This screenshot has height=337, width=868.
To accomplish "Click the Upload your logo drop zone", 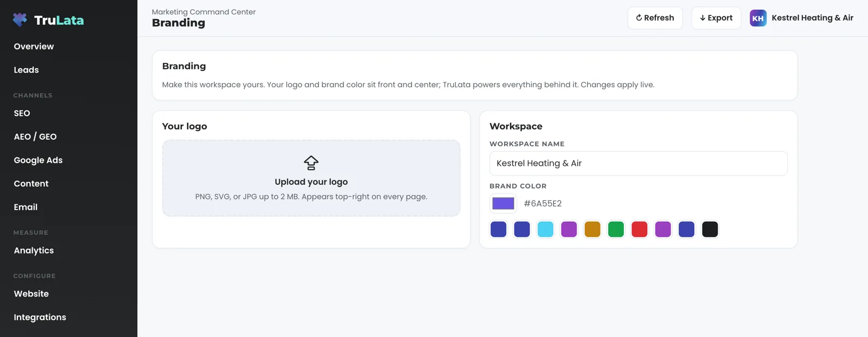I will point(311,178).
